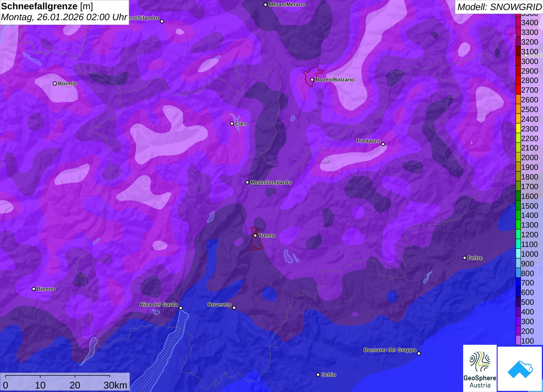Click the red Bolzano municipality outline

(x=312, y=76)
